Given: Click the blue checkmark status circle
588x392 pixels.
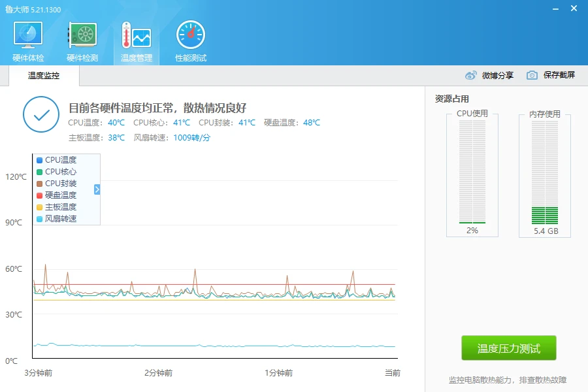Looking at the screenshot, I should tap(41, 114).
